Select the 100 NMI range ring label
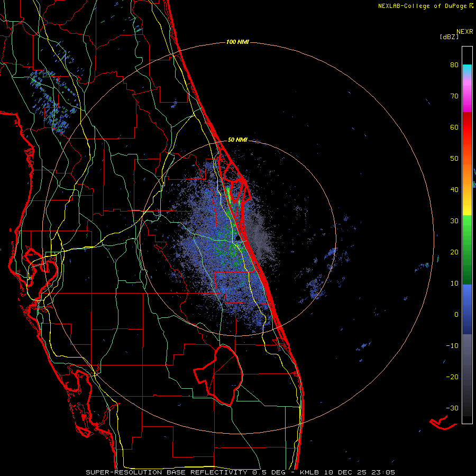Image resolution: width=476 pixels, height=476 pixels. [237, 42]
